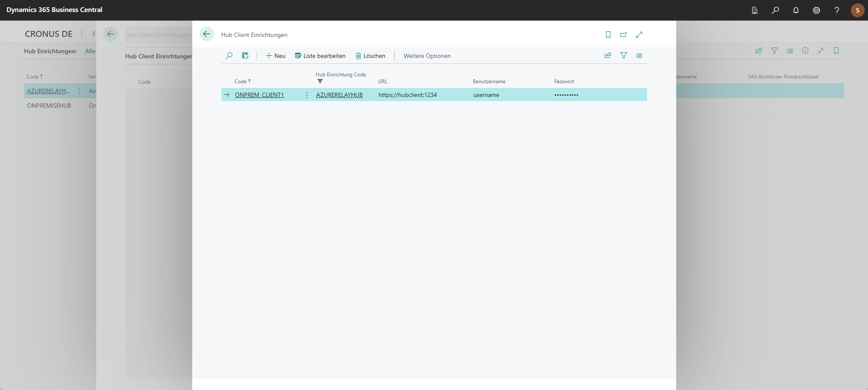Open page in new window icon
The width and height of the screenshot is (868, 390).
click(623, 35)
